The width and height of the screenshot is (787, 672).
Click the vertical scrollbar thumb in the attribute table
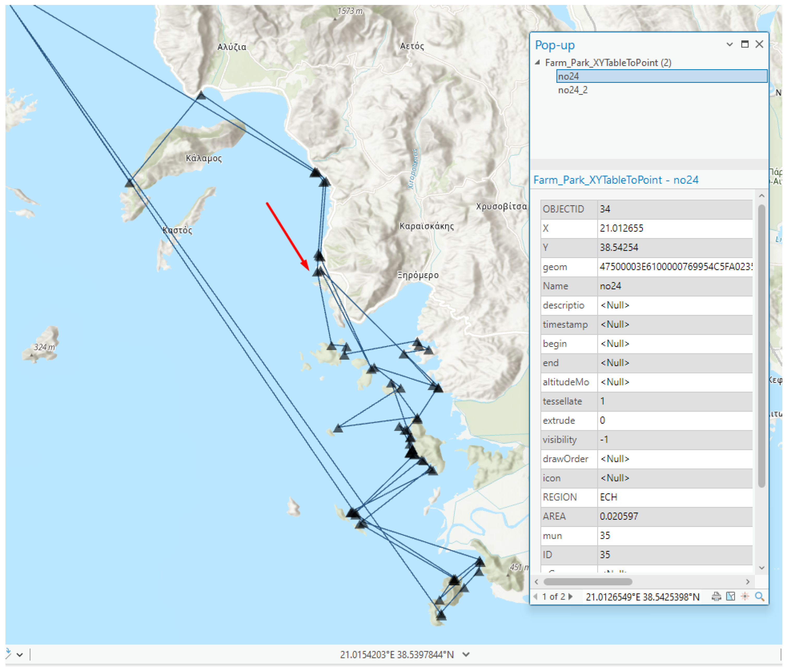coord(761,345)
